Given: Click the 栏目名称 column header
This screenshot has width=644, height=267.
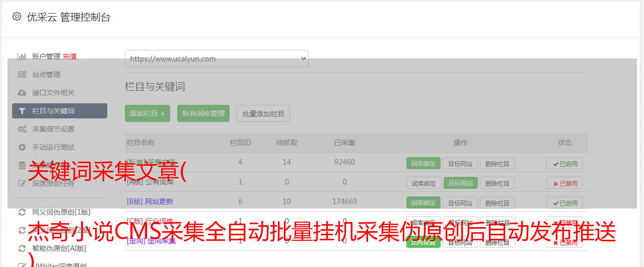Looking at the screenshot, I should tap(140, 143).
